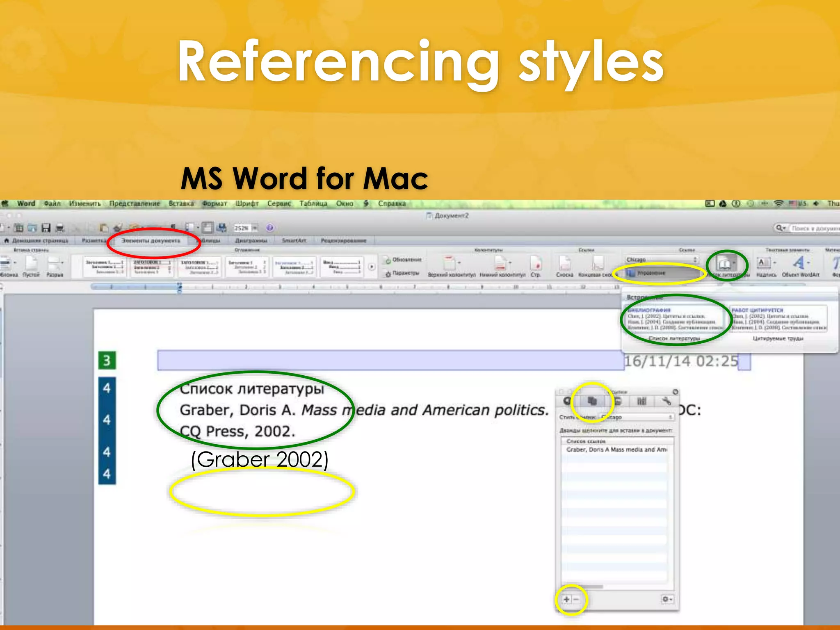The width and height of the screenshot is (840, 630).
Task: Open the Формат menu
Action: (x=214, y=203)
